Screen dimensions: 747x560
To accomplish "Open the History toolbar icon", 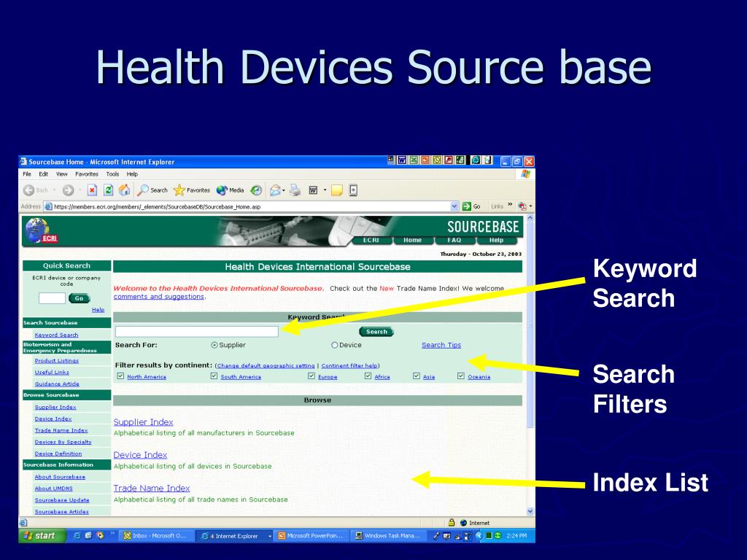I will point(256,190).
